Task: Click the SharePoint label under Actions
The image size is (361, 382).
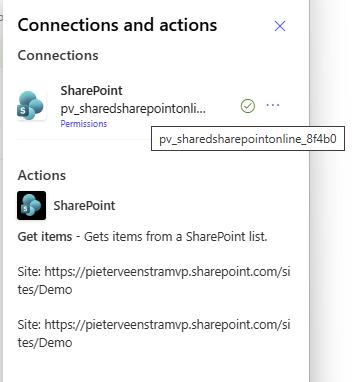Action: point(84,206)
